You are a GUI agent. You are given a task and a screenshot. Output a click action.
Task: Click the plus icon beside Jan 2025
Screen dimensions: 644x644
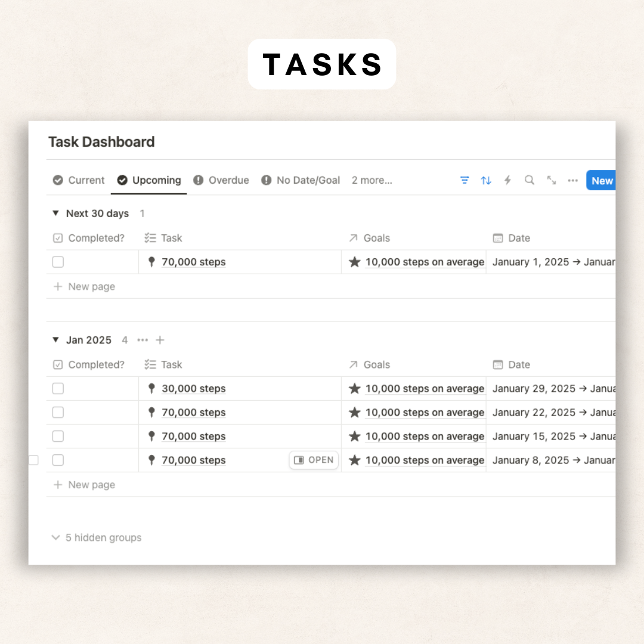tap(160, 340)
